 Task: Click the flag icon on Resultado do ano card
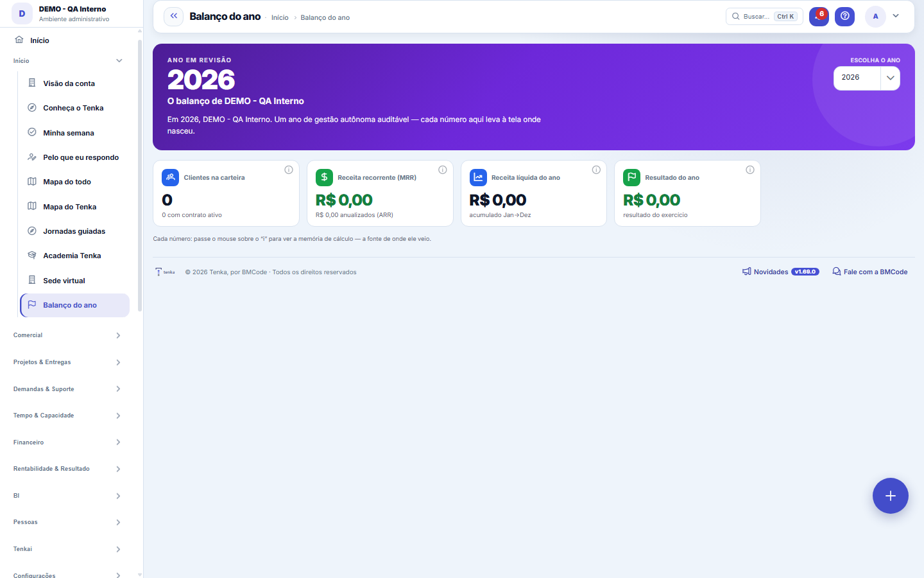pos(631,177)
